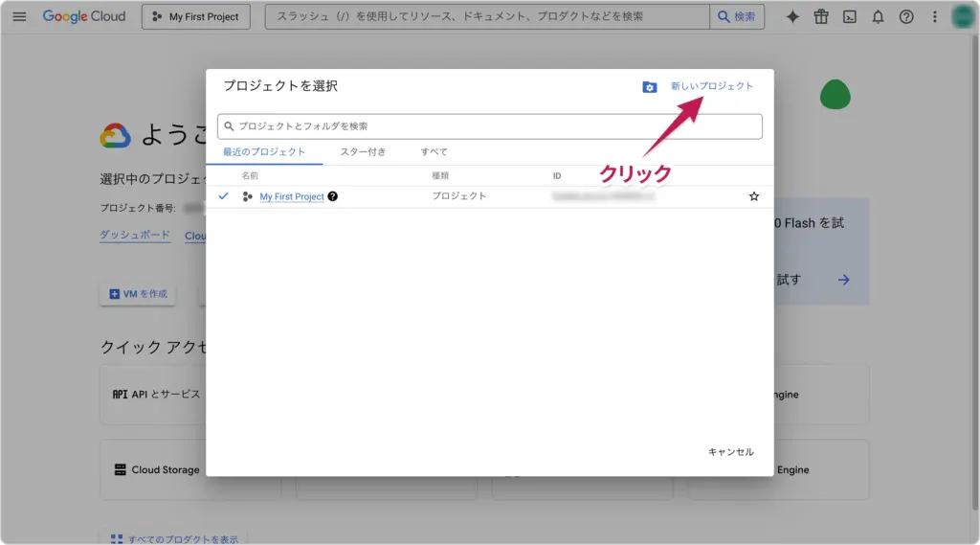Open the notifications bell
The image size is (980, 545).
point(879,17)
